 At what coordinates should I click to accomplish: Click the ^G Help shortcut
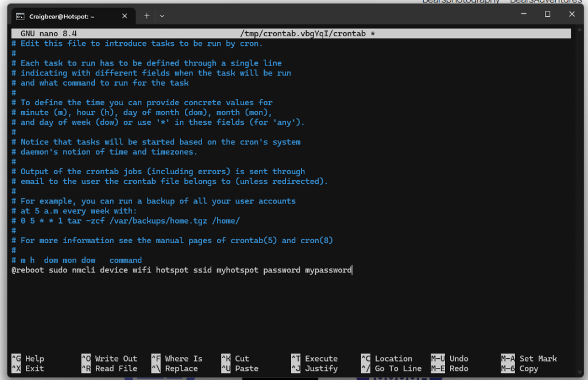click(x=28, y=359)
